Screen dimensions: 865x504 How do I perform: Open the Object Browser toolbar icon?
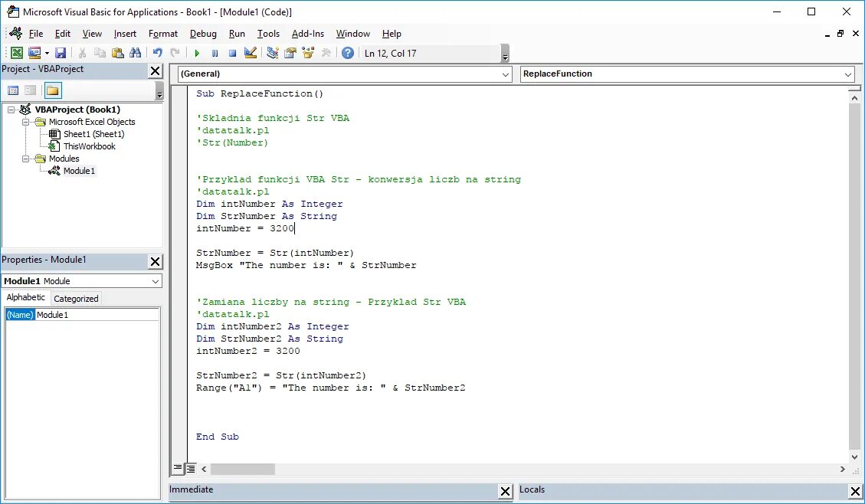click(308, 53)
